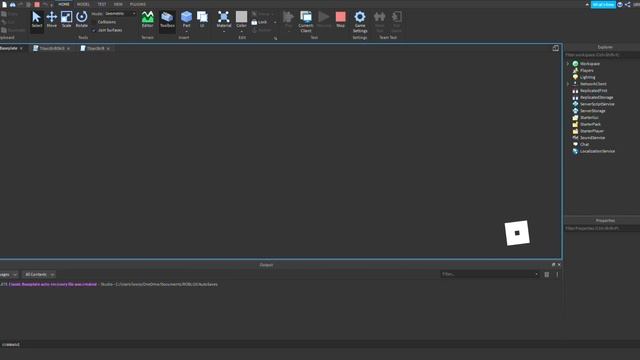Expand the Workspace tree node arrow

pos(568,64)
